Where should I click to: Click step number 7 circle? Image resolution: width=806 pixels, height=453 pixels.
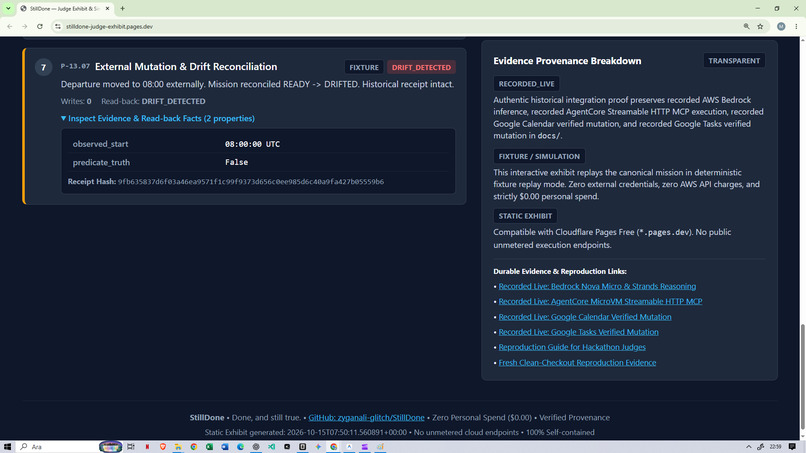(x=43, y=67)
